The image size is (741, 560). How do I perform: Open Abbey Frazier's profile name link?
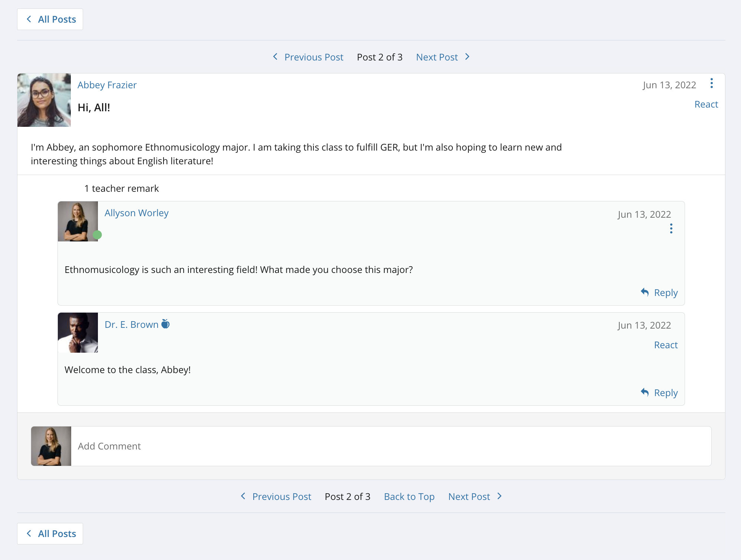coord(107,85)
